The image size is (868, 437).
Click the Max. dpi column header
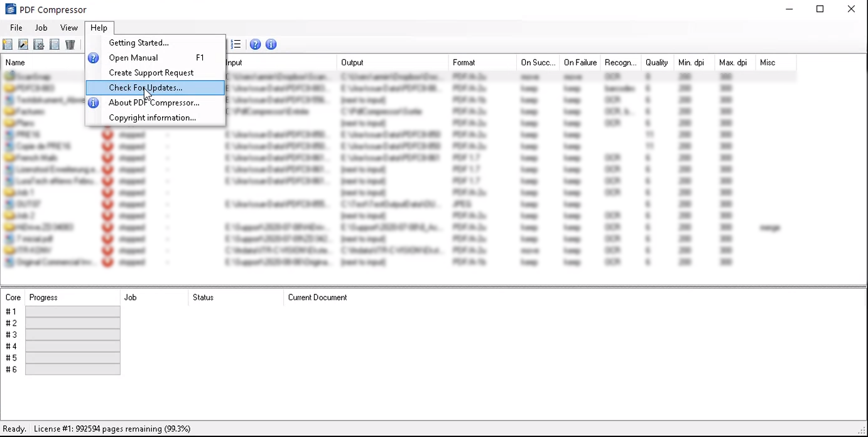(735, 63)
